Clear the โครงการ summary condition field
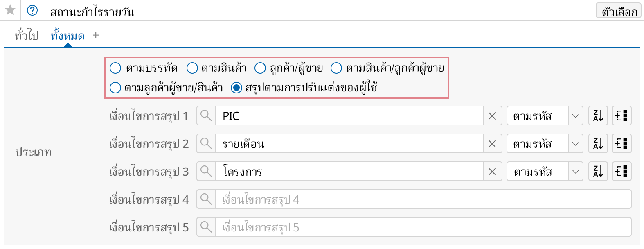 (x=492, y=172)
